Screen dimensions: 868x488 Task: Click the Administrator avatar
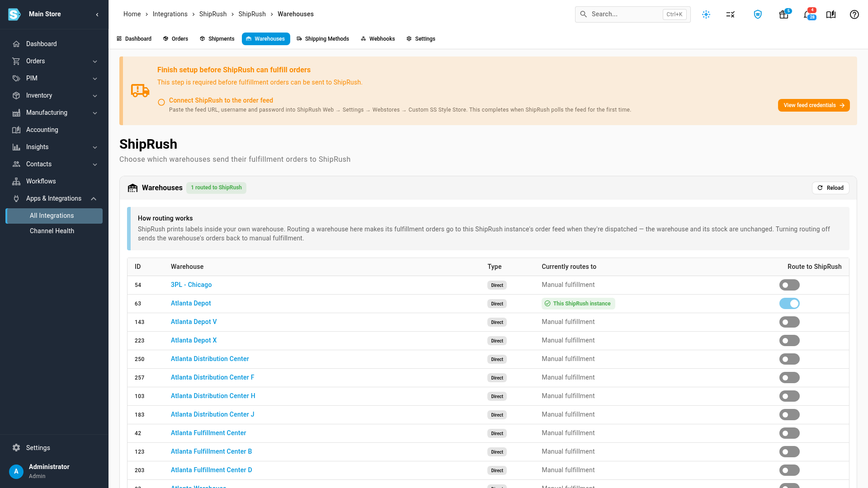pos(16,471)
